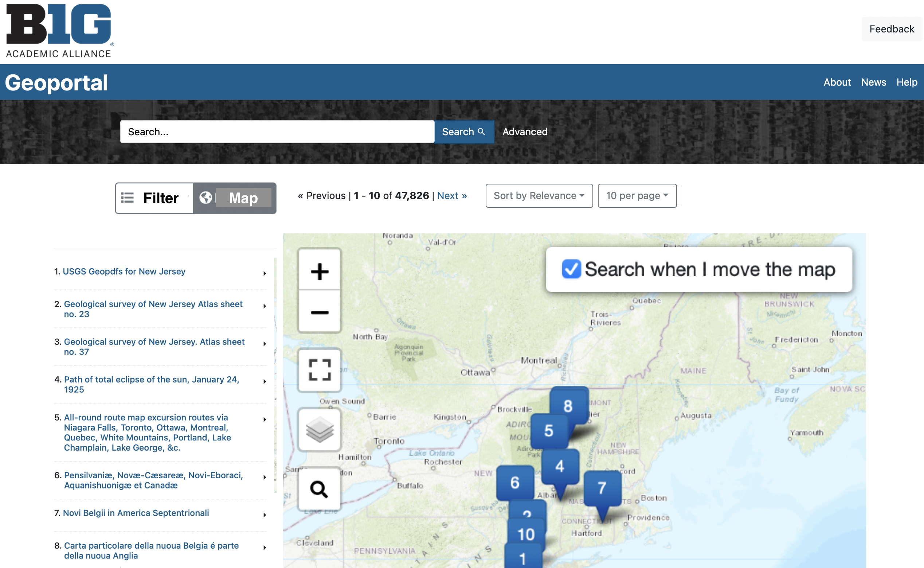Click the results list scrollbar
Screen dimensions: 924x568
(275, 375)
